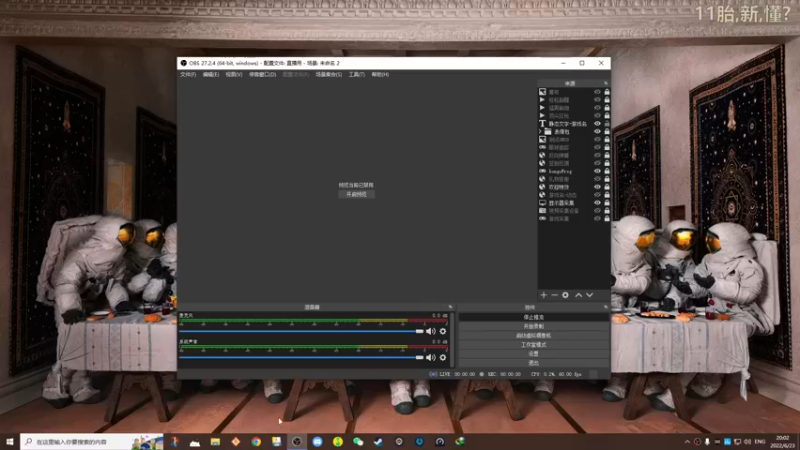
Task: Click the 设置 button in controls
Action: click(534, 354)
